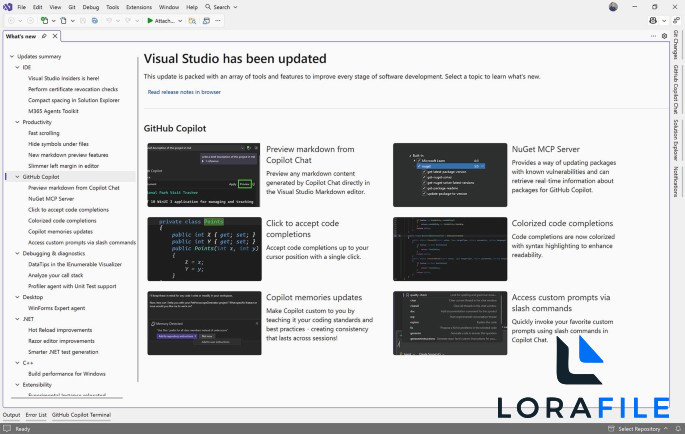Open the notifications bell in status bar
The image size is (685, 434).
coord(678,429)
